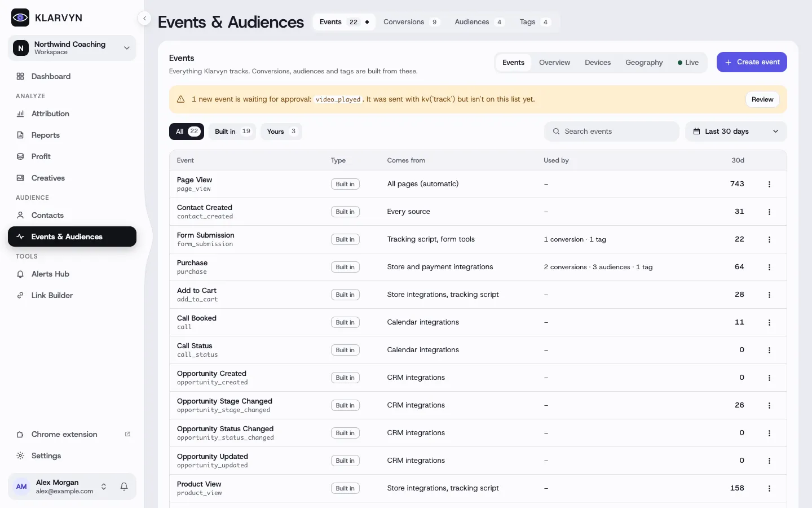Image resolution: width=812 pixels, height=508 pixels.
Task: Open row menu for Call Status
Action: (769, 350)
